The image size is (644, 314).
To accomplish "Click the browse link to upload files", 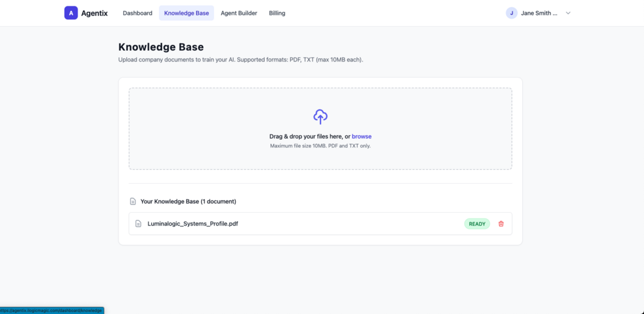I will [362, 136].
